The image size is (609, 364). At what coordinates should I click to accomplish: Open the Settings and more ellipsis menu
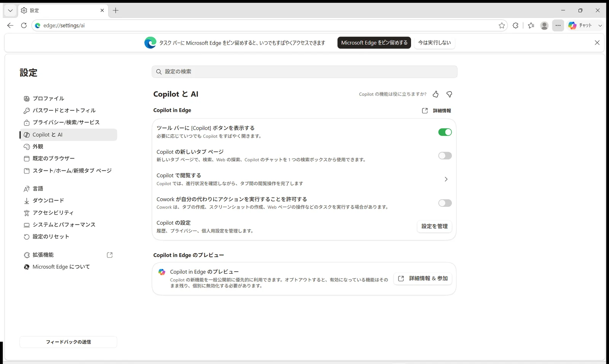point(558,25)
